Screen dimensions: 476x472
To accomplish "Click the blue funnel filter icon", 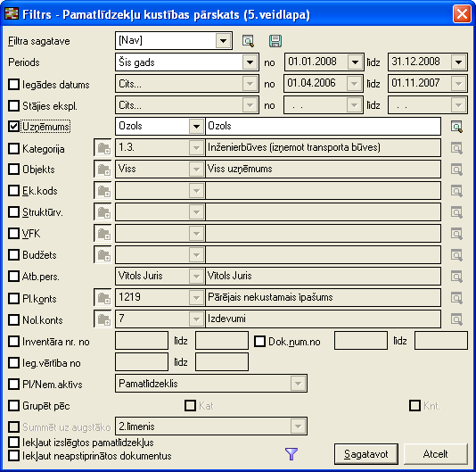I will 291,454.
